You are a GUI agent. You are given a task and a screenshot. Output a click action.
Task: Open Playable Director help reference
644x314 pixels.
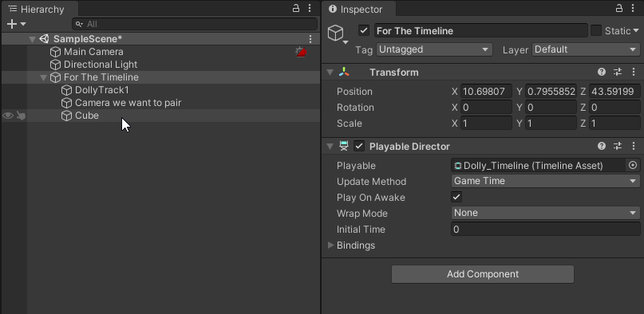(602, 146)
